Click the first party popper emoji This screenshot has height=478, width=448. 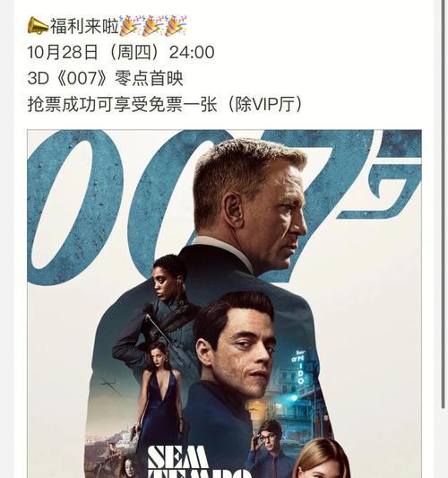coord(130,26)
